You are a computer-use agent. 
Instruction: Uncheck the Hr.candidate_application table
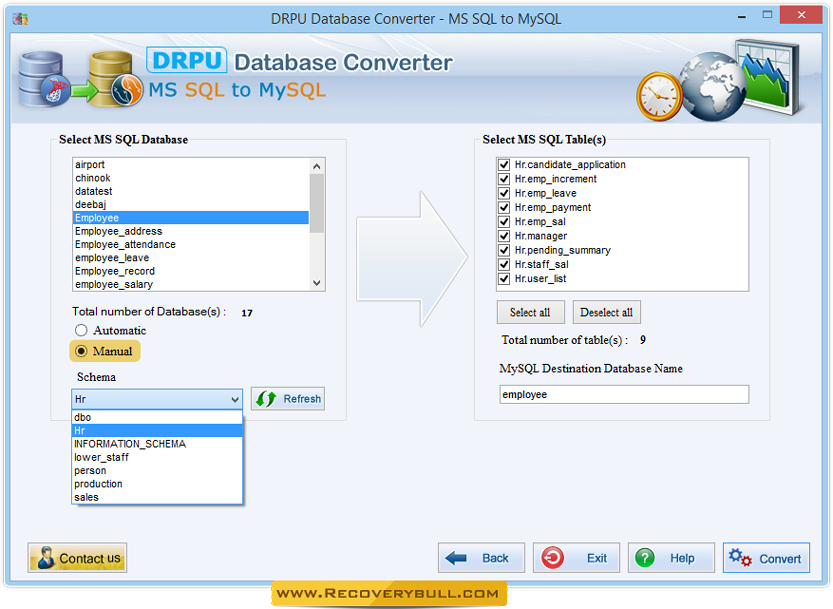coord(504,165)
